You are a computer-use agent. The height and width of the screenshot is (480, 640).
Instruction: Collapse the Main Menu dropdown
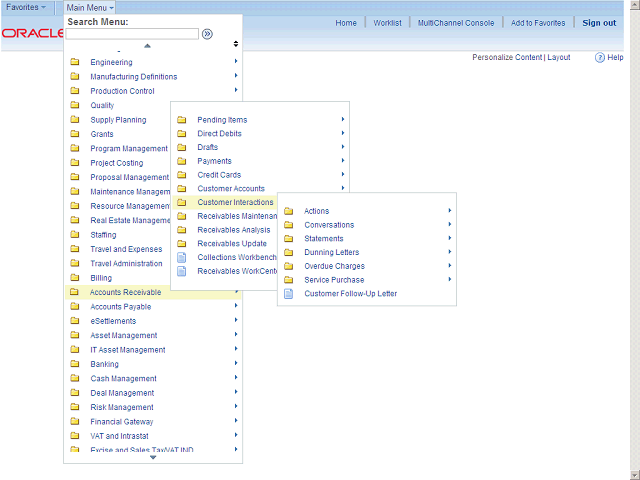[90, 7]
